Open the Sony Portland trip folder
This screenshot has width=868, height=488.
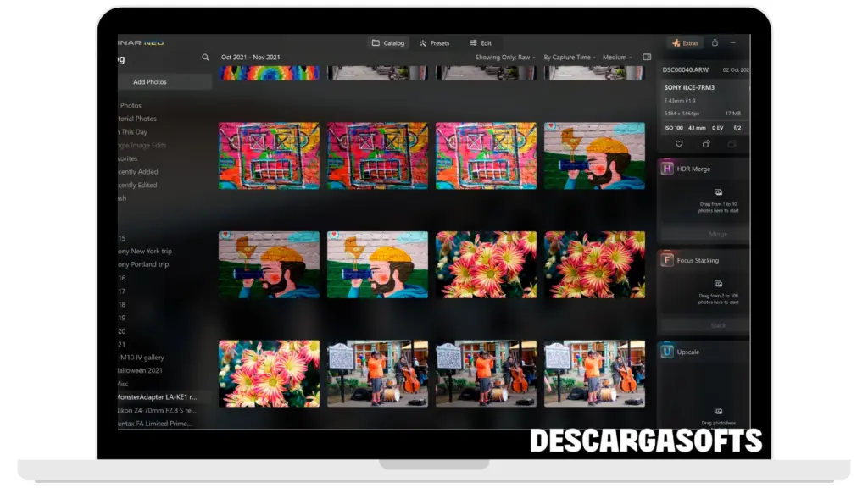click(144, 264)
